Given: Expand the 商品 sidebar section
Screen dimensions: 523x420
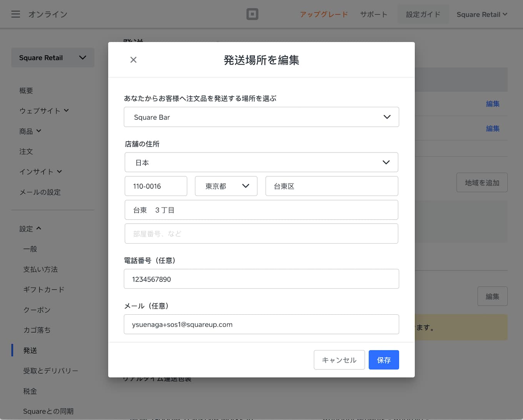Looking at the screenshot, I should [31, 131].
